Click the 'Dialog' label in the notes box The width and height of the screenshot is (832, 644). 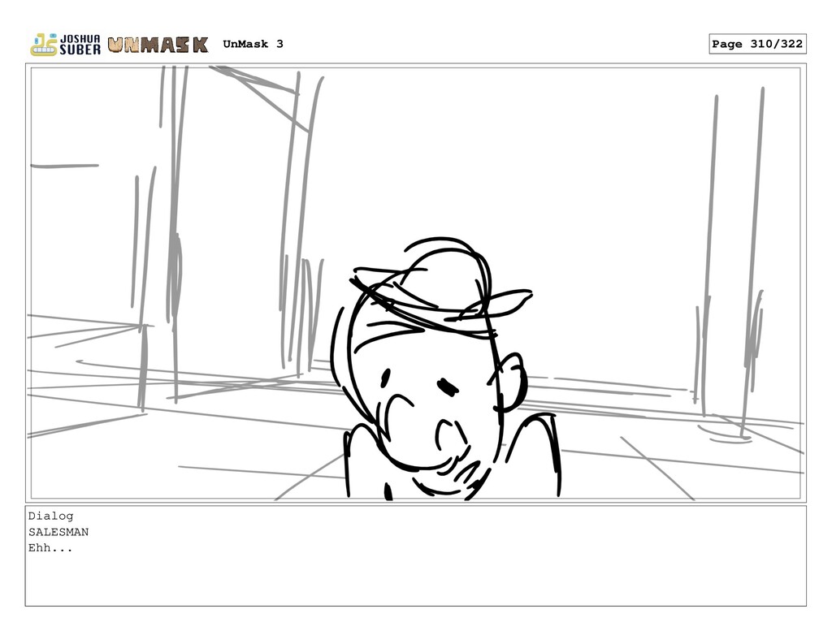(51, 516)
